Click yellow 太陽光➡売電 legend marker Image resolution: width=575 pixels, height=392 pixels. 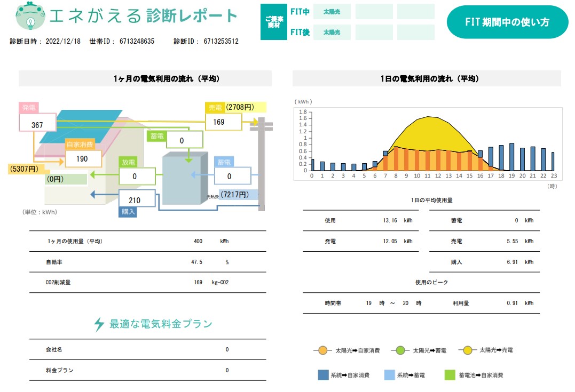click(468, 350)
